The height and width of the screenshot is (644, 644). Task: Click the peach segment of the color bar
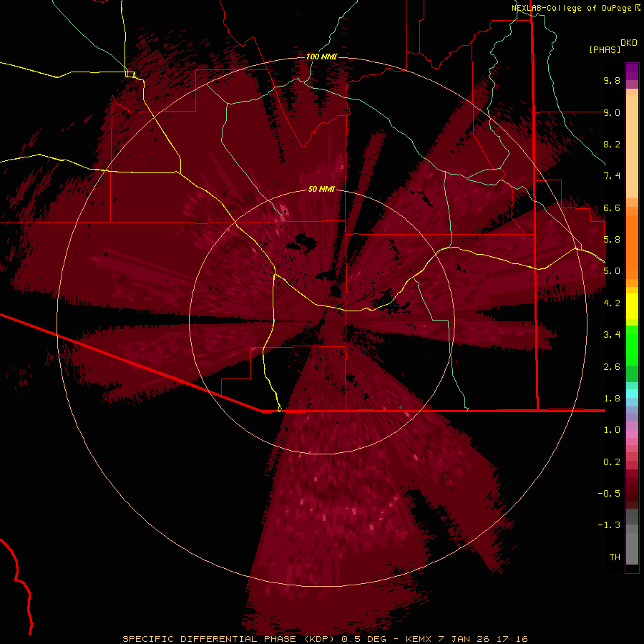point(632,147)
